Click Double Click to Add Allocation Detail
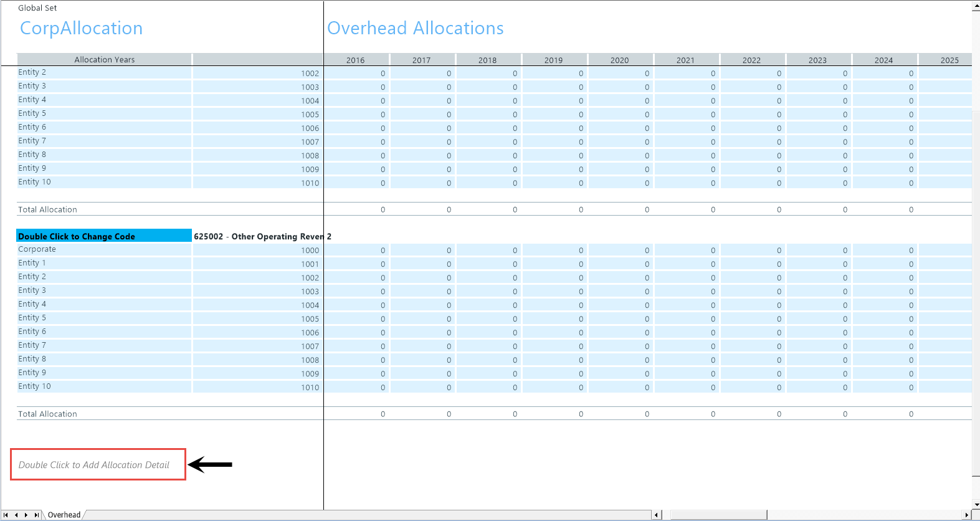The image size is (980, 521). click(x=94, y=465)
